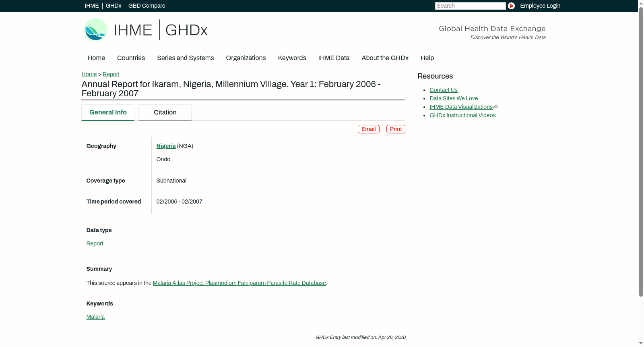
Task: Open Data Sites We Love link
Action: 454,98
